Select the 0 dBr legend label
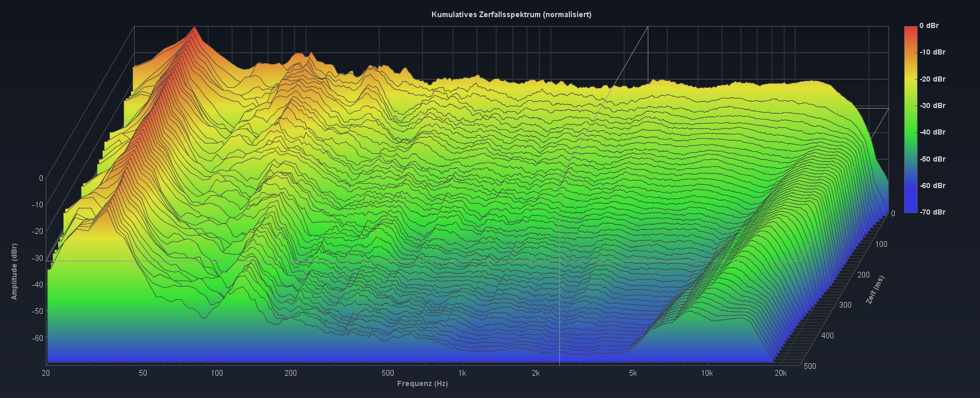The image size is (980, 398). [929, 25]
